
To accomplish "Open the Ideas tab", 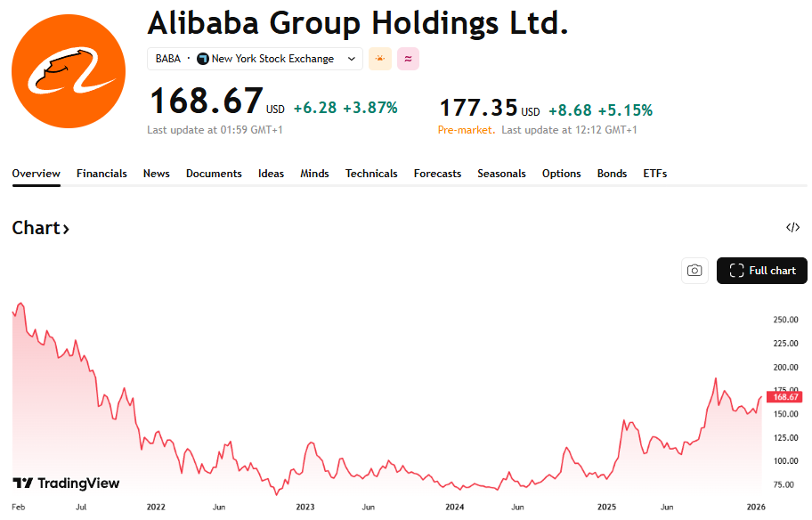I will tap(271, 174).
